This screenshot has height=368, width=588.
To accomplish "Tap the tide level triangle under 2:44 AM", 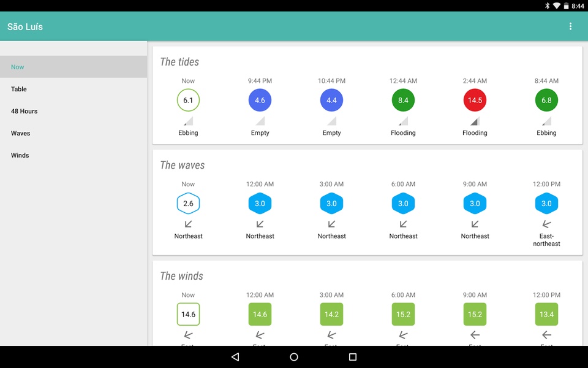I will (x=475, y=121).
